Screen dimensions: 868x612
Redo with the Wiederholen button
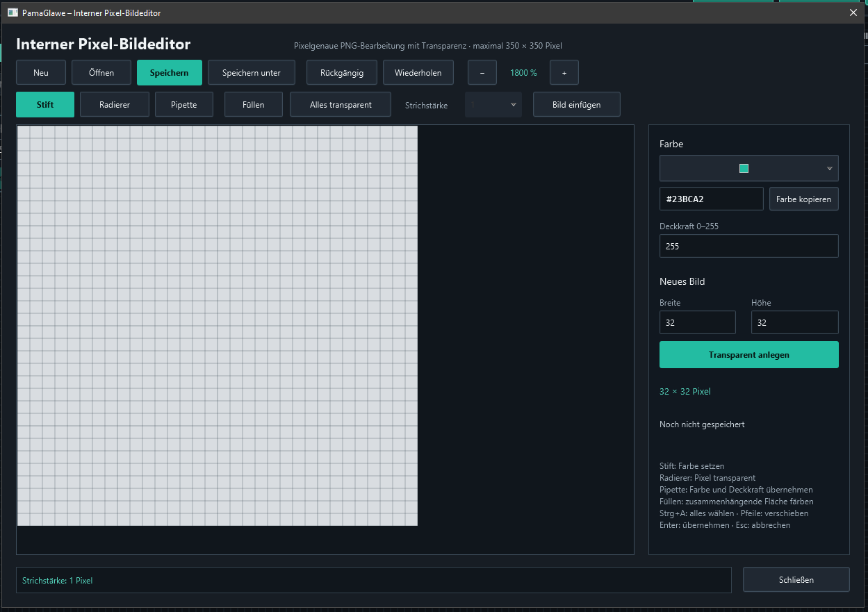click(x=418, y=72)
